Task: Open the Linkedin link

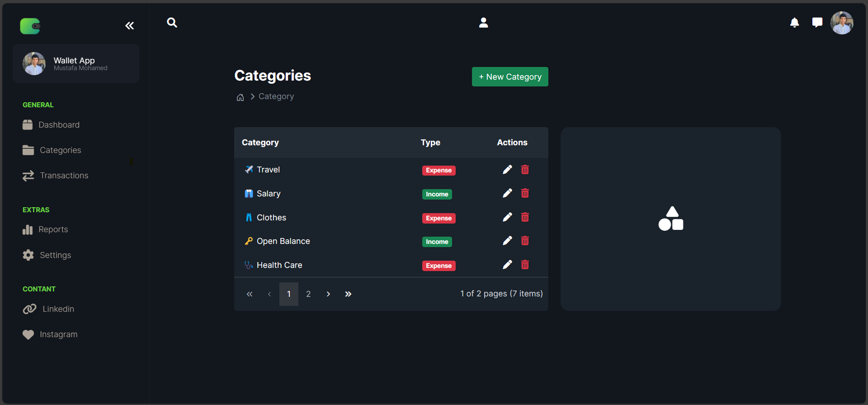Action: click(58, 309)
